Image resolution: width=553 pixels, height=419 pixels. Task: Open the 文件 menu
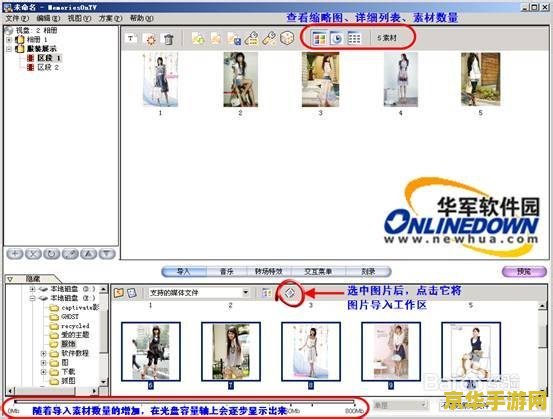click(17, 18)
